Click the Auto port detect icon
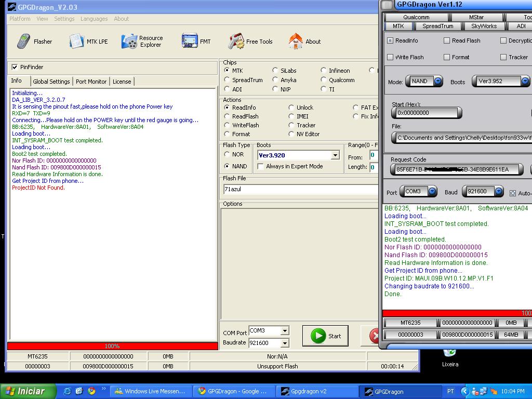Image resolution: width=532 pixels, height=399 pixels. pos(513,193)
